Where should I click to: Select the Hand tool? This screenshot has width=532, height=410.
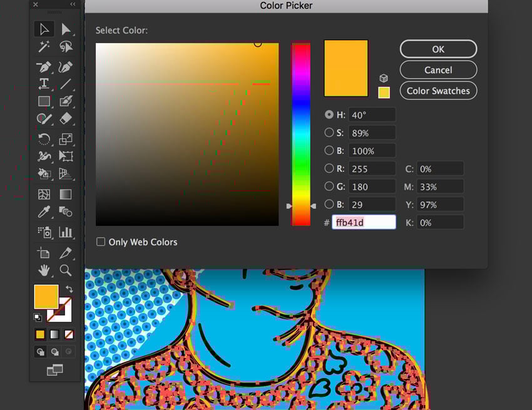(44, 270)
